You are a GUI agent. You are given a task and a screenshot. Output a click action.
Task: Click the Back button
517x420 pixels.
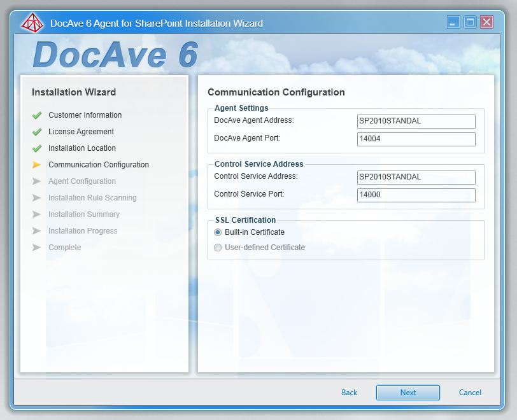pos(349,393)
